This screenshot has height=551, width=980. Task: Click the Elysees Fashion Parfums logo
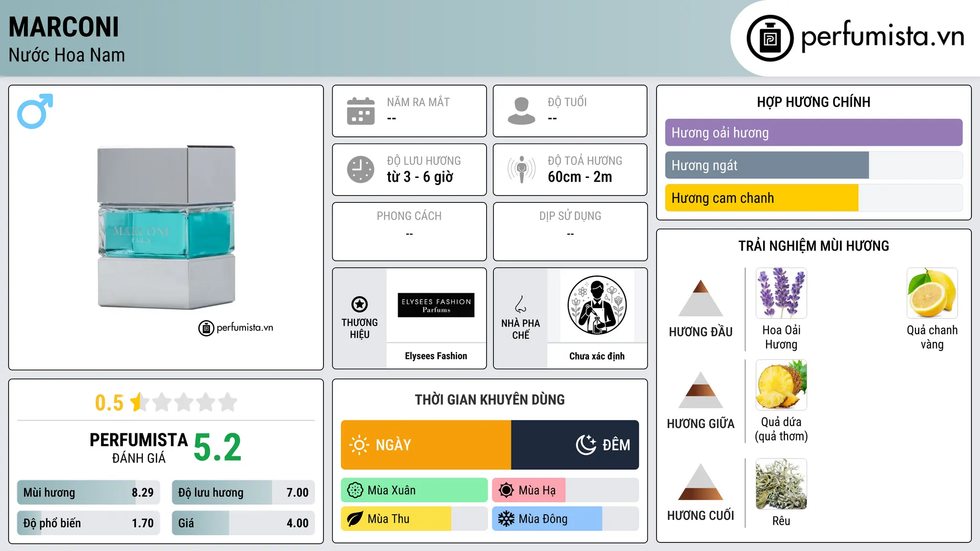[x=436, y=305]
